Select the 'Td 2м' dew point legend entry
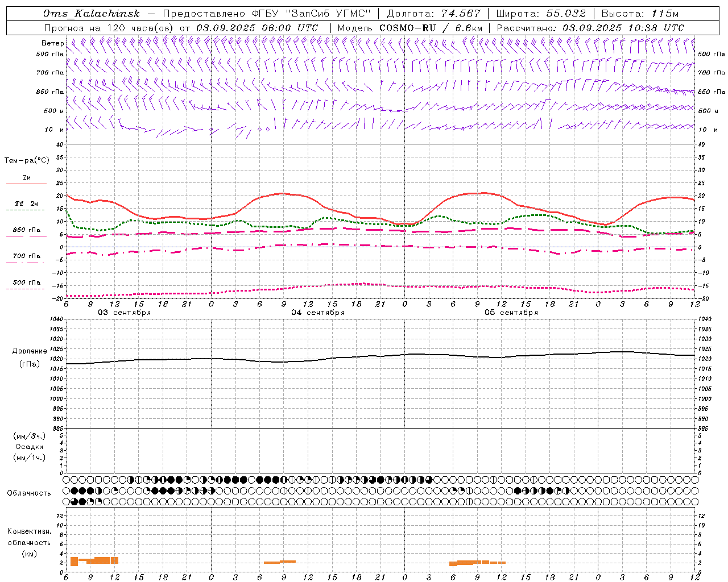Screen dimensions: 728x582 tap(27, 203)
